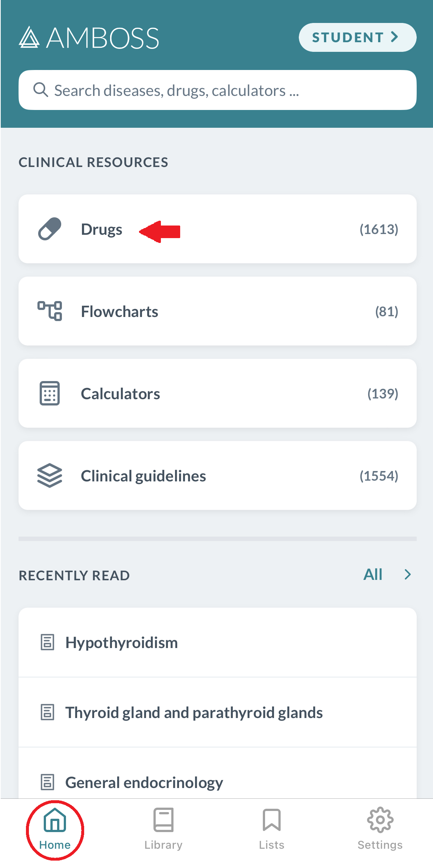This screenshot has height=868, width=433.
Task: Click the General endocrinology article icon
Action: click(x=47, y=782)
